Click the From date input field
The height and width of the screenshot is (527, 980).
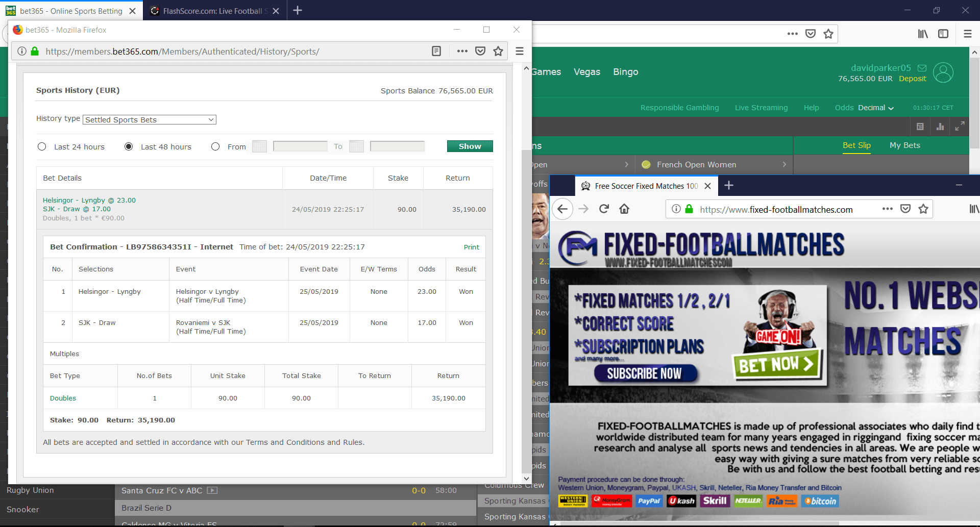(300, 146)
